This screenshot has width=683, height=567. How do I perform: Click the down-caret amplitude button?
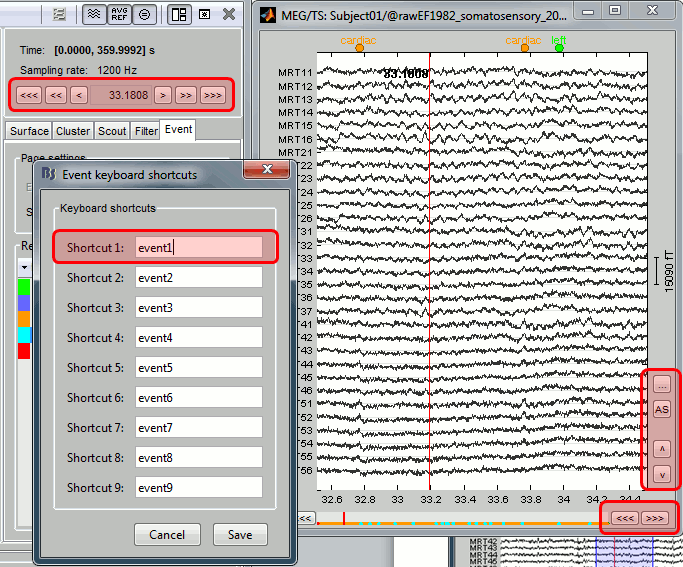[x=661, y=474]
